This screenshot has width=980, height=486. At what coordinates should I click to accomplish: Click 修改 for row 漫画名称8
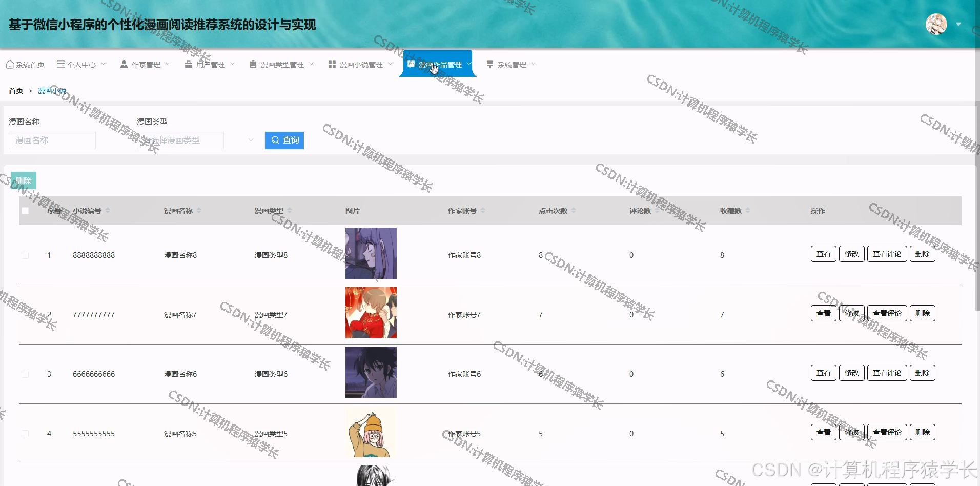click(x=852, y=254)
